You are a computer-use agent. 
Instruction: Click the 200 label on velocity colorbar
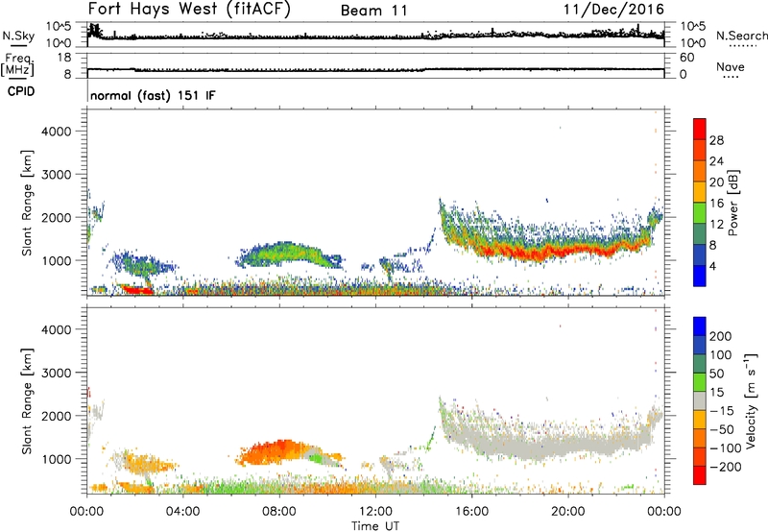click(x=721, y=336)
